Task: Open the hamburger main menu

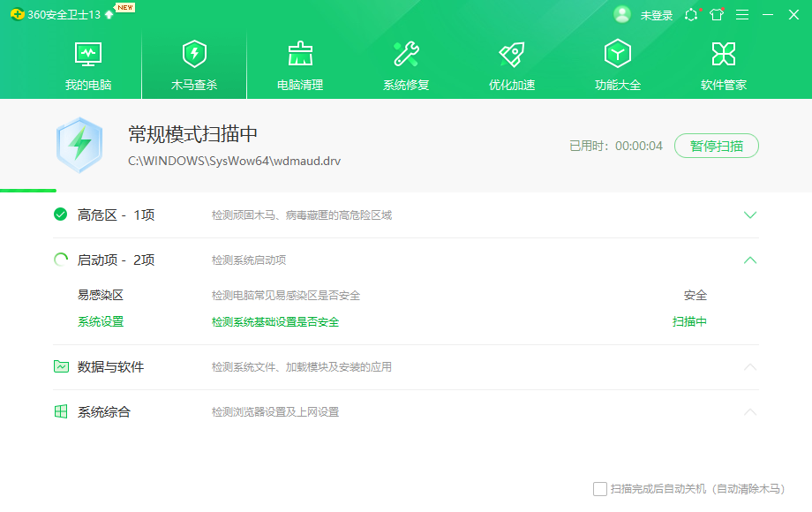Action: click(742, 15)
